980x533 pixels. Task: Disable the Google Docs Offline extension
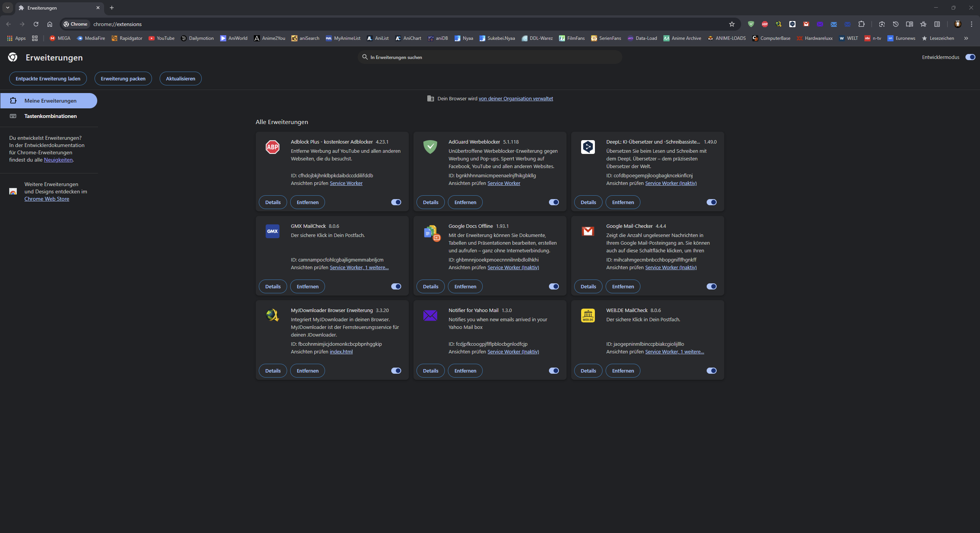pos(554,286)
